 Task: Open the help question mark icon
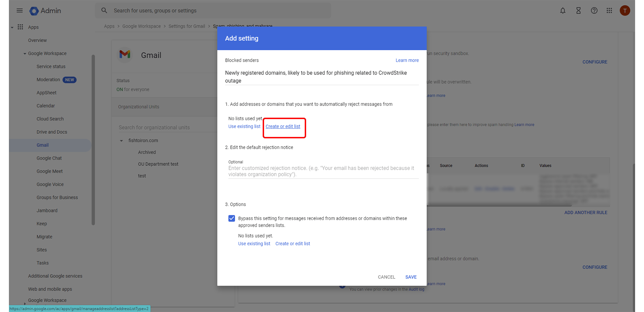(594, 11)
